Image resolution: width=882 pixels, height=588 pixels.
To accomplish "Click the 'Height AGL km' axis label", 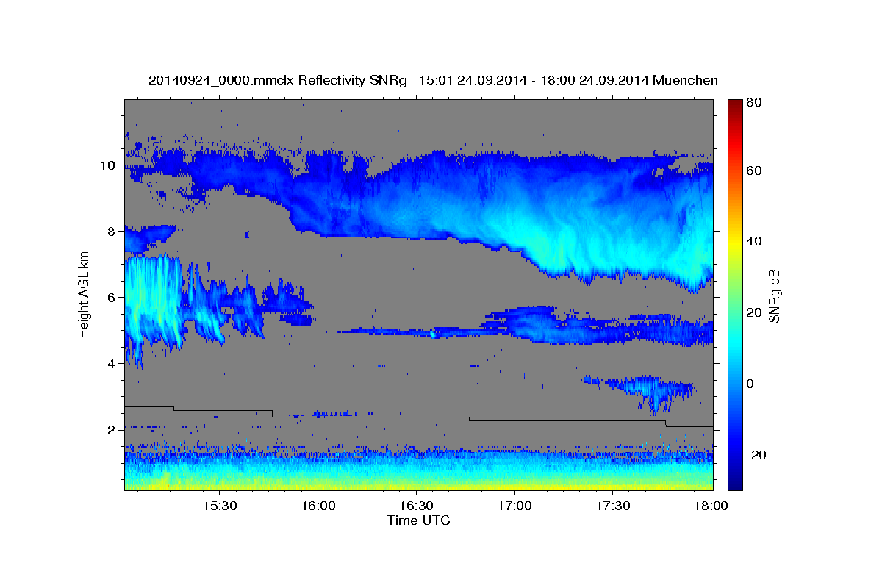I will coord(84,295).
